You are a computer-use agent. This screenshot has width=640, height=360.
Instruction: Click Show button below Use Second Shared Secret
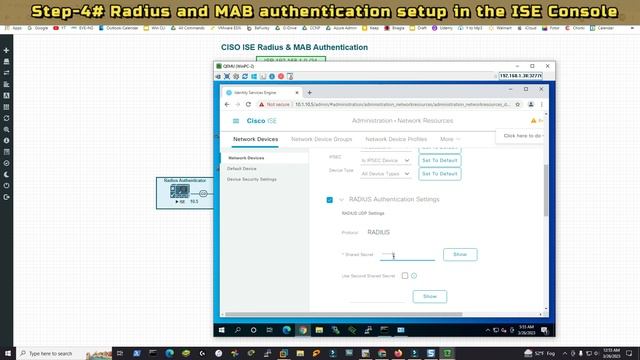[x=430, y=297]
